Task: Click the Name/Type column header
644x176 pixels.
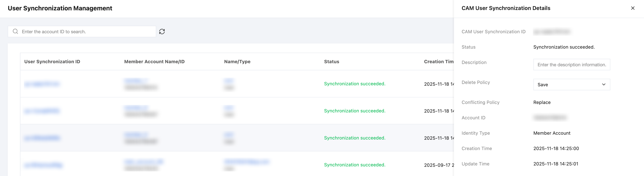Action: 237,62
